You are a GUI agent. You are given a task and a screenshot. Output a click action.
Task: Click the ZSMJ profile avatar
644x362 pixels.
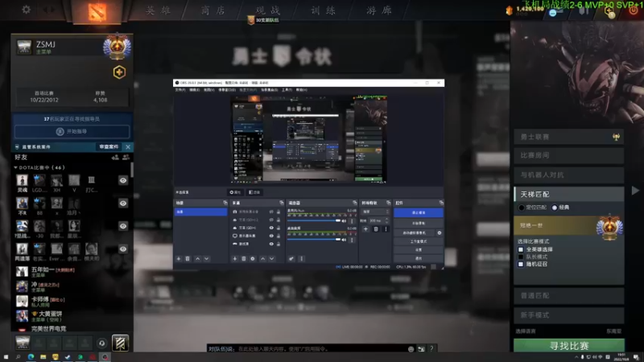point(24,47)
